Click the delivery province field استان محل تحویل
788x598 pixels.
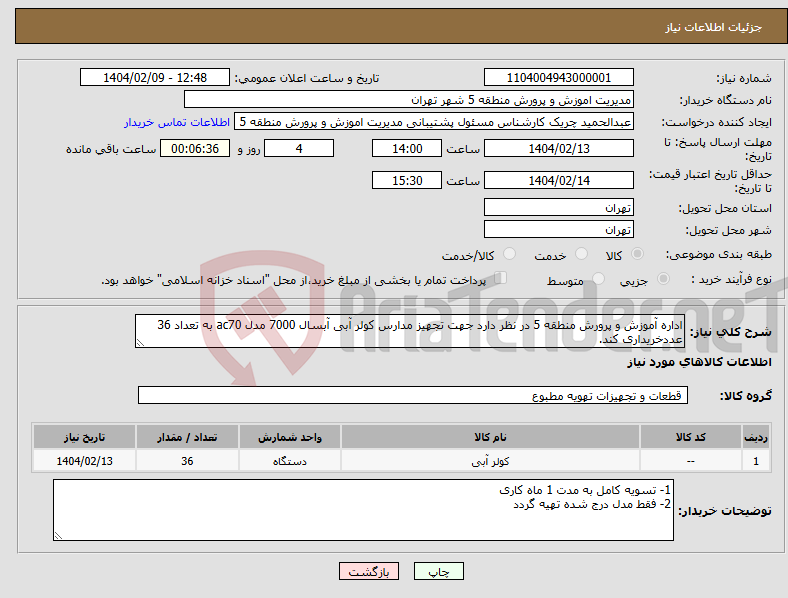click(558, 207)
